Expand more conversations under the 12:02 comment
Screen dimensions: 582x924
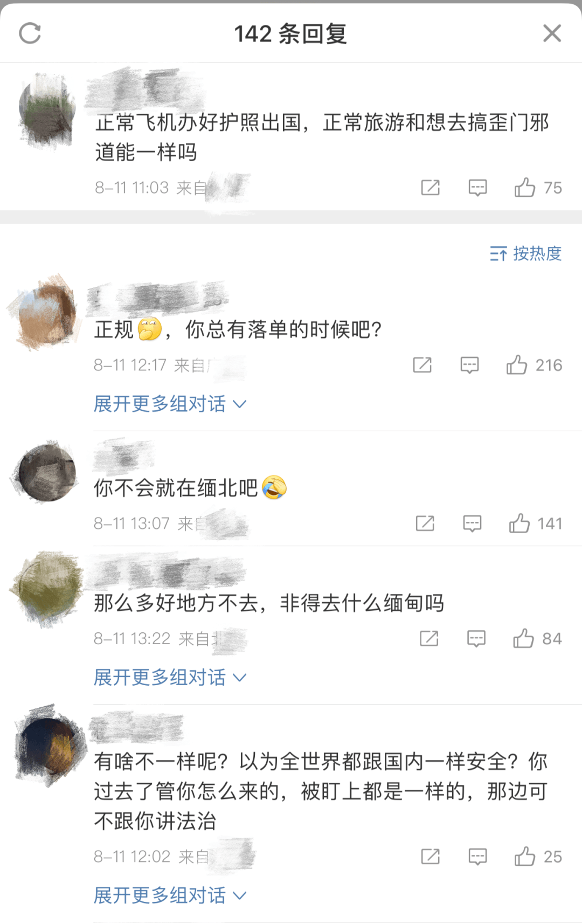[x=170, y=895]
